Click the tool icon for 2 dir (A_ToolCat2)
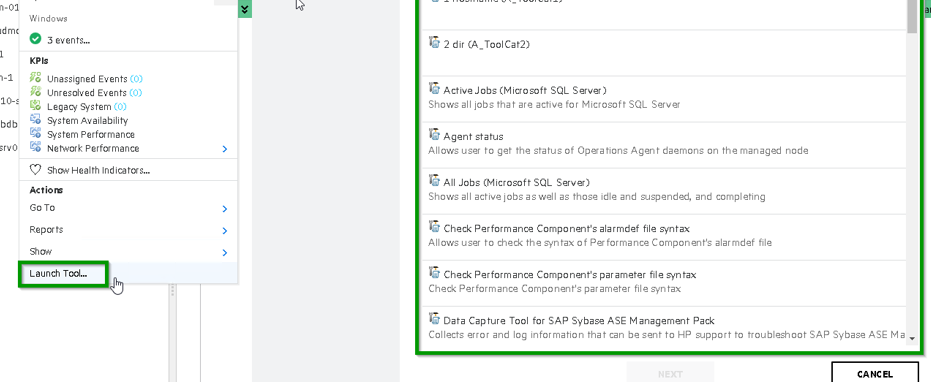 pyautogui.click(x=434, y=42)
